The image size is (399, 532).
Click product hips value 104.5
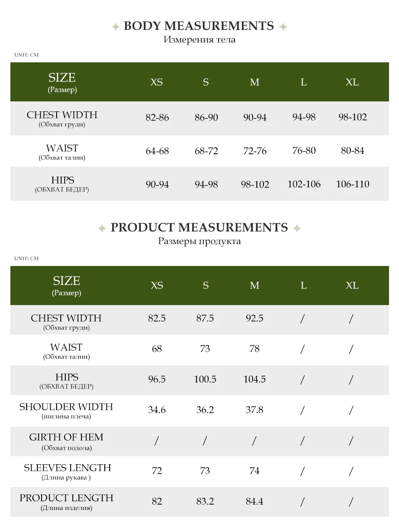[x=254, y=379]
